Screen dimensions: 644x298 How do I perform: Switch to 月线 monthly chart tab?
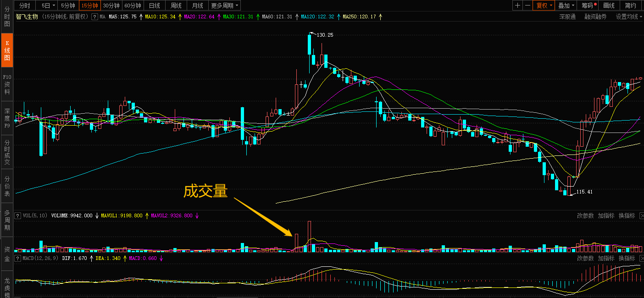(198, 6)
